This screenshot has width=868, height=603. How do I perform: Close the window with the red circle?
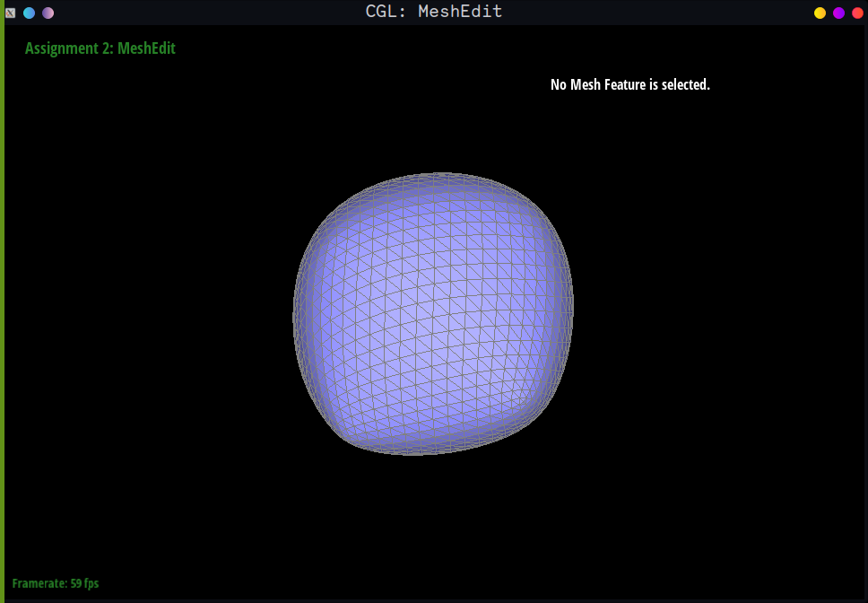pyautogui.click(x=857, y=13)
